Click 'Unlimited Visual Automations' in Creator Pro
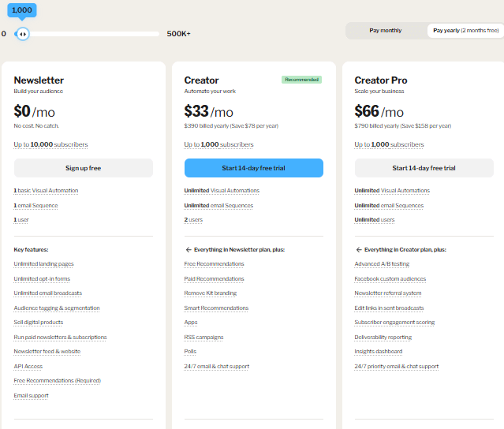The width and height of the screenshot is (504, 429). (392, 191)
